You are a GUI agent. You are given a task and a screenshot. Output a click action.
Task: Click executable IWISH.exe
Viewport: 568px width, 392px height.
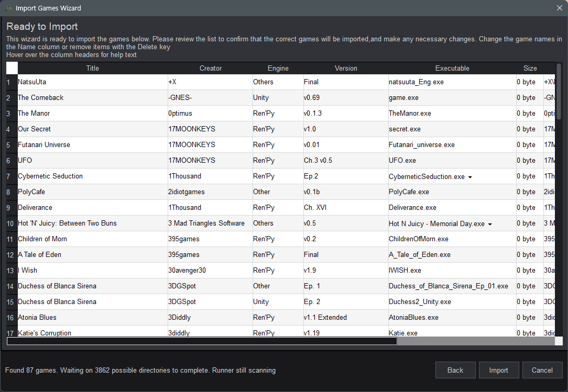(x=452, y=271)
